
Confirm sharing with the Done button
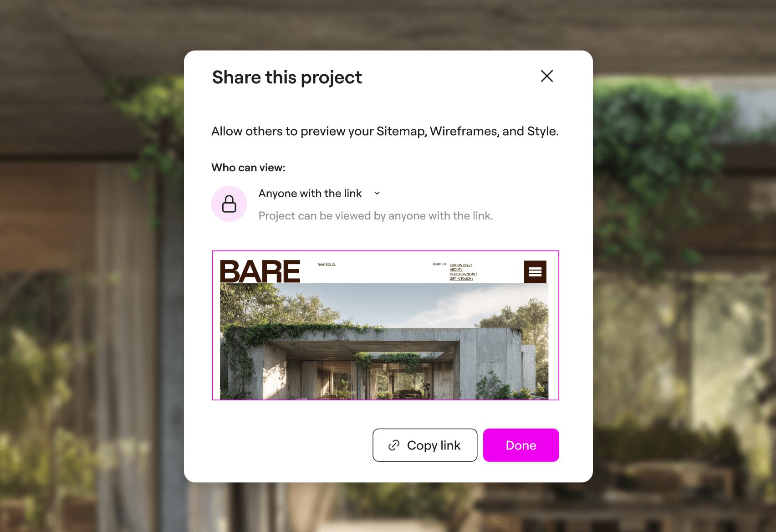click(521, 445)
